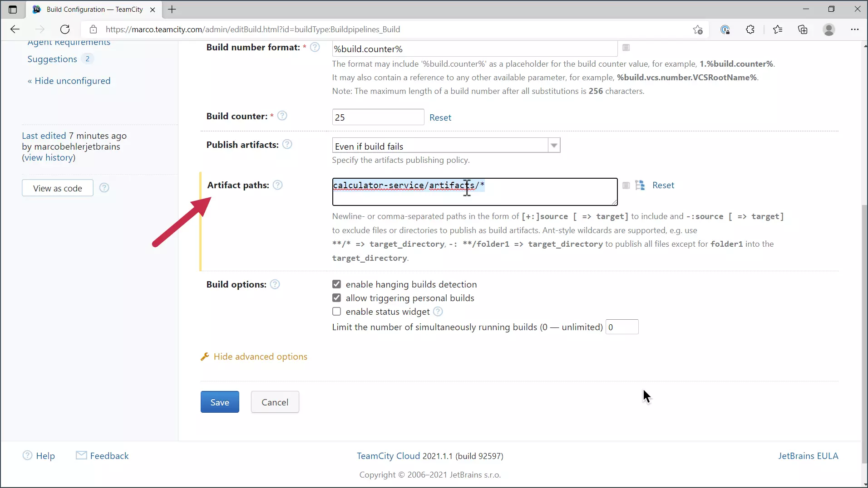
Task: Open parameter picker icon for build number format
Action: [626, 48]
